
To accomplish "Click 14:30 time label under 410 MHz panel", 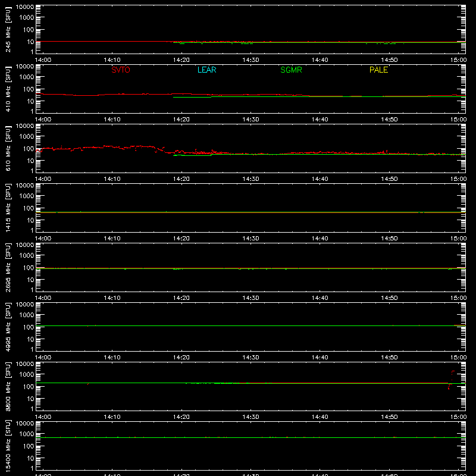I will [x=250, y=120].
